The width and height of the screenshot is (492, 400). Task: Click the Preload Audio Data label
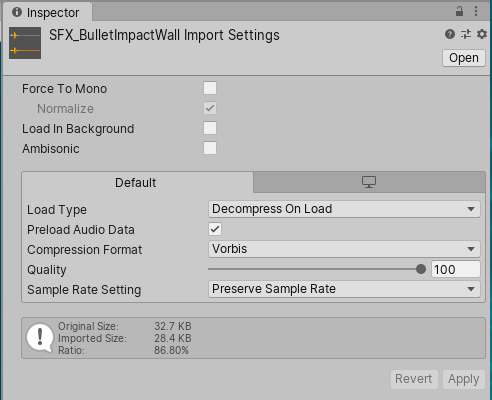click(x=81, y=230)
